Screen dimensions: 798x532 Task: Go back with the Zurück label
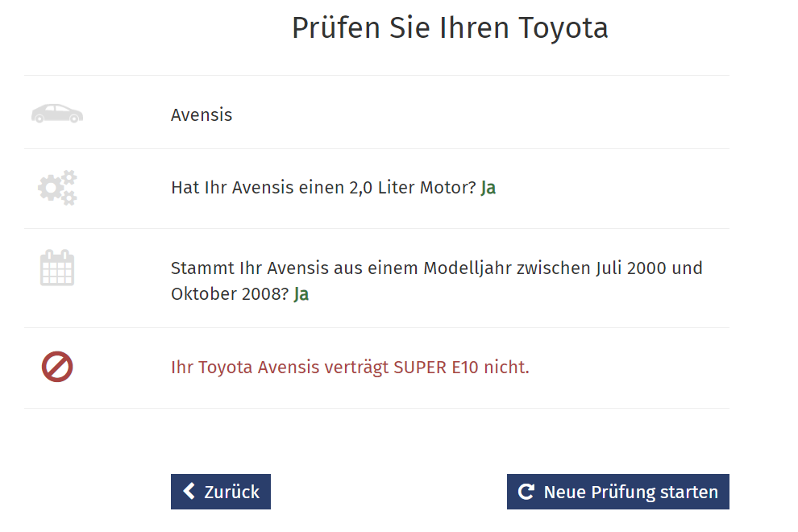coord(231,492)
